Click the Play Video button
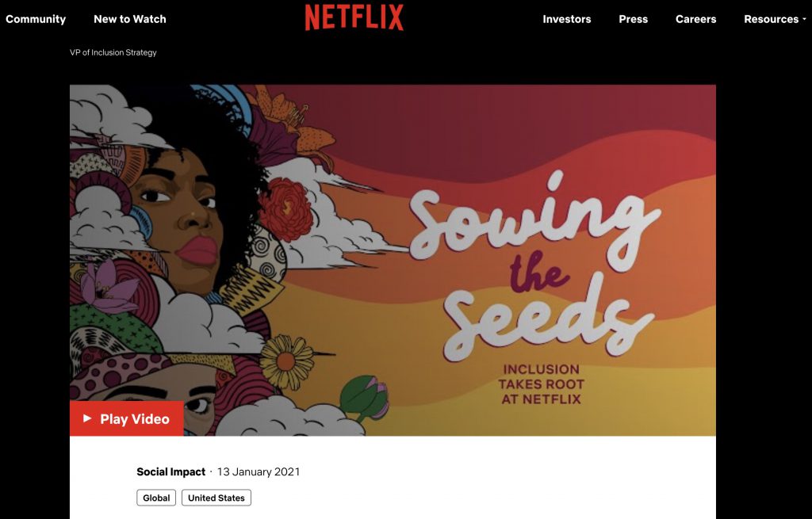 tap(126, 418)
